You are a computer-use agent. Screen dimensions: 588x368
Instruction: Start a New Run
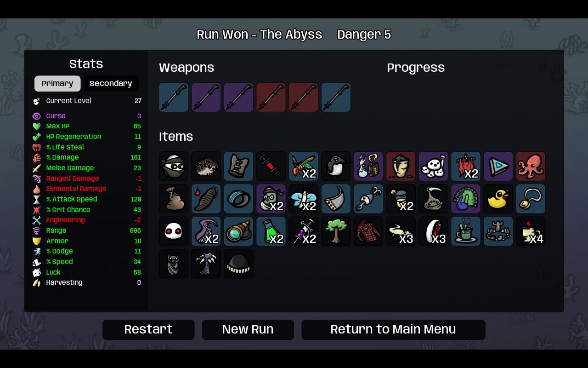click(248, 329)
